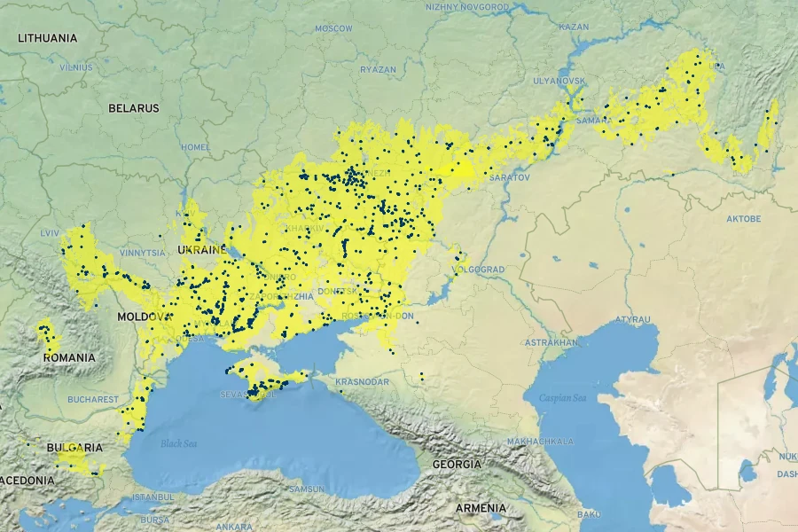Image resolution: width=798 pixels, height=532 pixels.
Task: Select the Astrakhan city label
Action: coord(552,341)
